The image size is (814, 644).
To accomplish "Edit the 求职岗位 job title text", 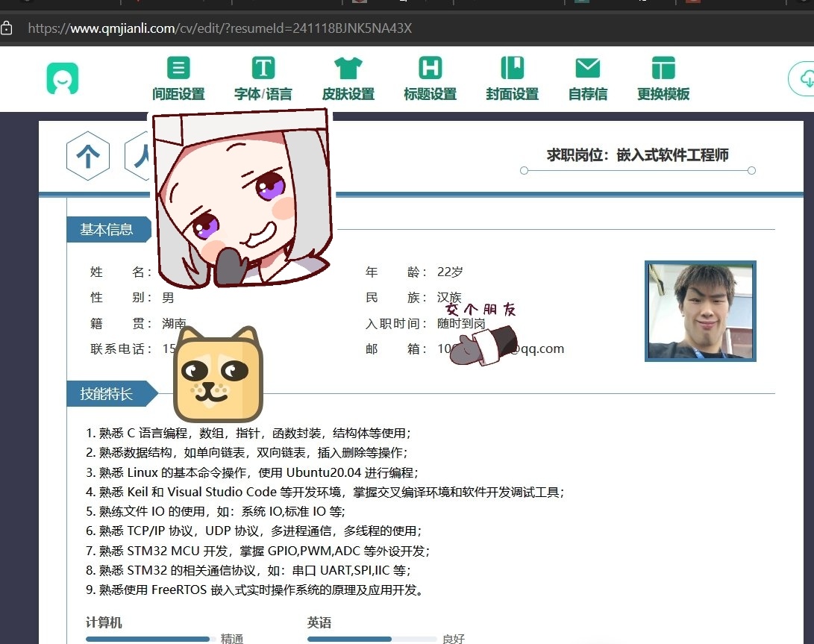I will pos(637,155).
